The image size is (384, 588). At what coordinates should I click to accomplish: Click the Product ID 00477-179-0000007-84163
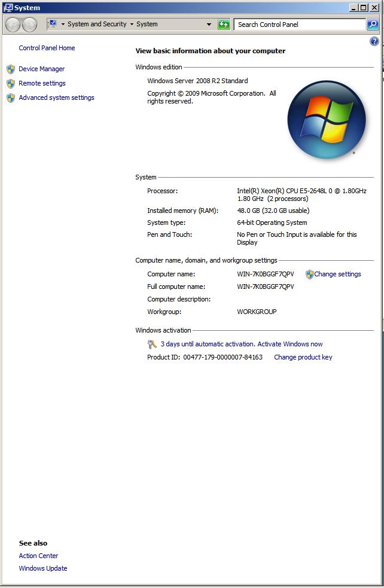223,357
